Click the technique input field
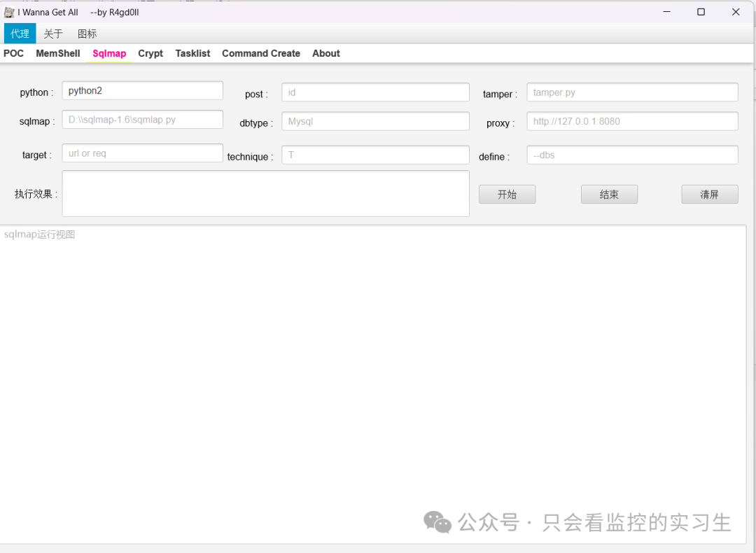Viewport: 756px width, 553px height. (376, 155)
